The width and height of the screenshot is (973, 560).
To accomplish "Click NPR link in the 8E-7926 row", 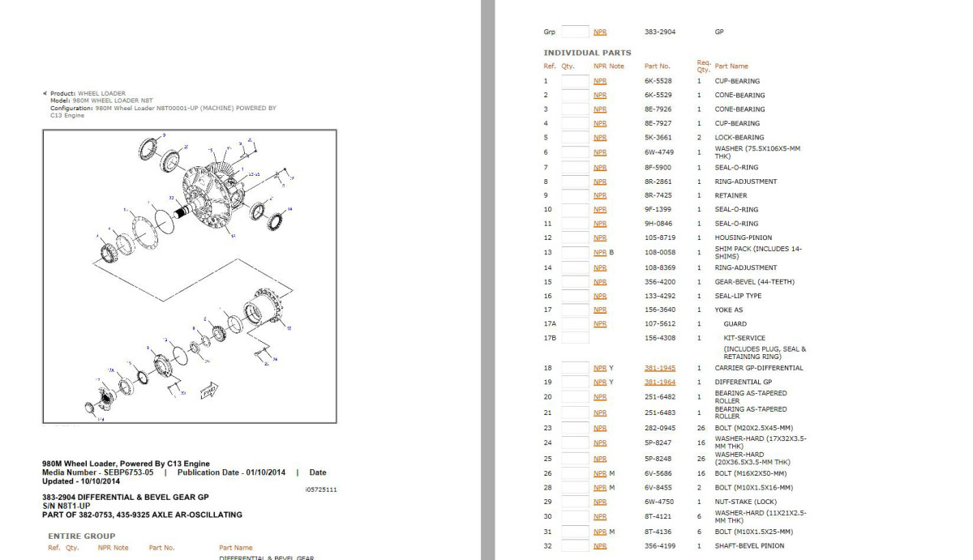I will coord(600,109).
